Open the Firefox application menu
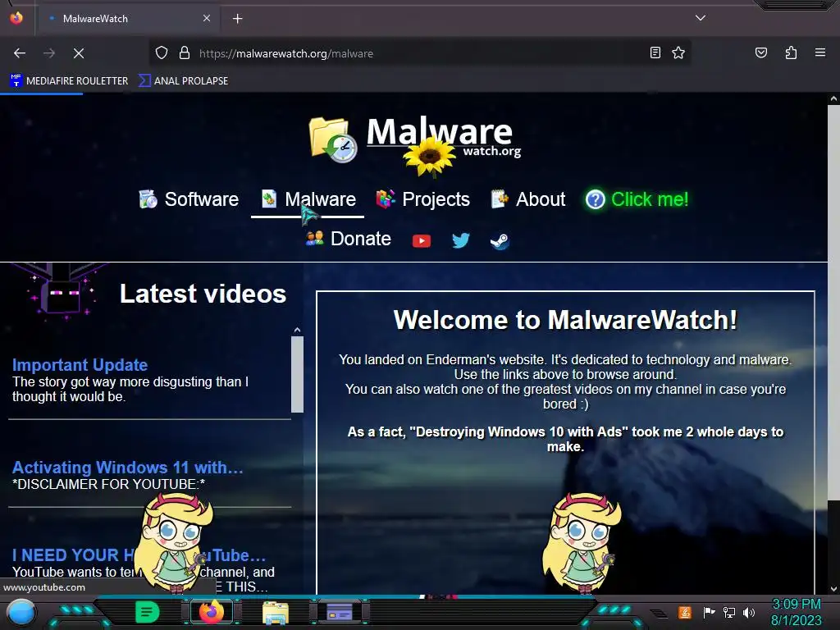The width and height of the screenshot is (840, 630). (819, 53)
